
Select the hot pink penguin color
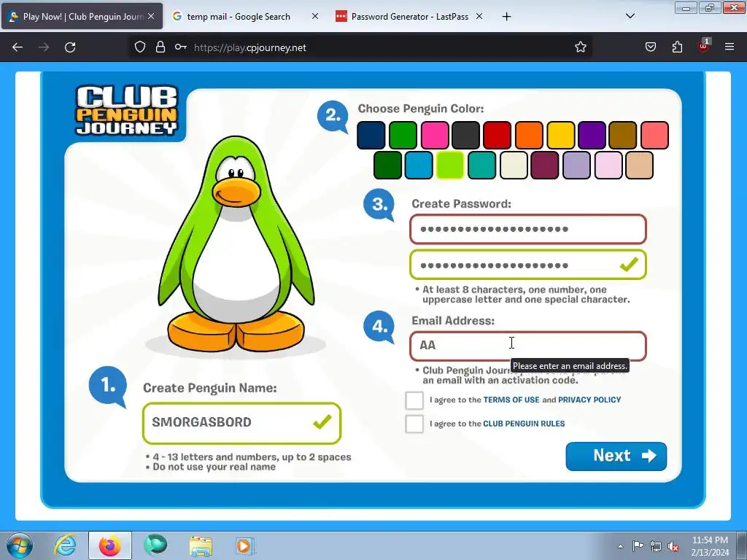(x=435, y=135)
